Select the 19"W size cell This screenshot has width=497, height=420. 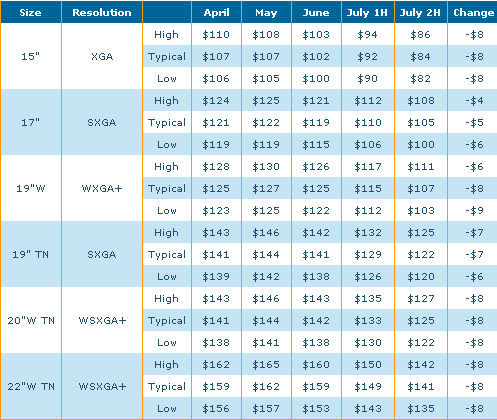(x=31, y=188)
